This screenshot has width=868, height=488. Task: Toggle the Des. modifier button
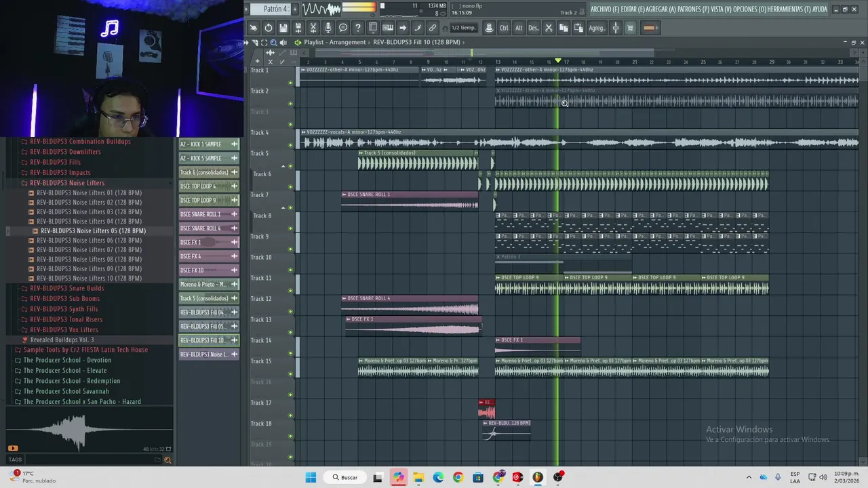click(534, 28)
